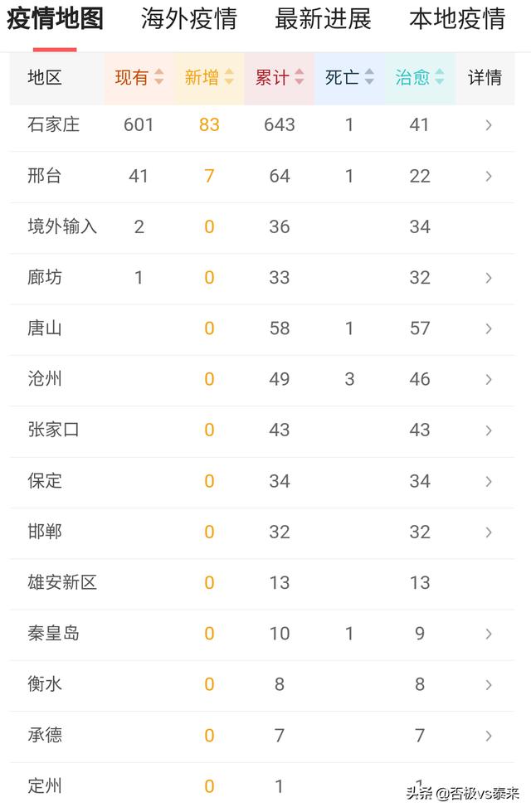531x812 pixels.
Task: Sort by 死亡 column arrows
Action: pos(369,77)
